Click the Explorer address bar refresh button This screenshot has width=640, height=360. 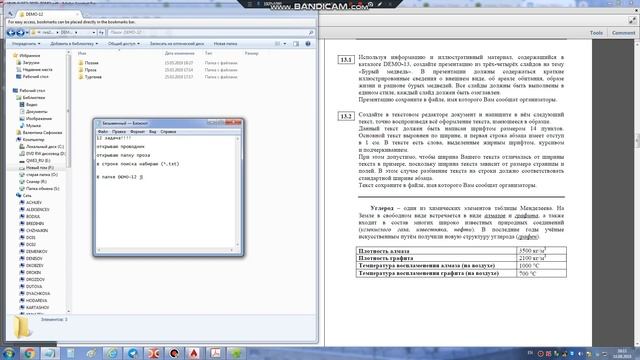(x=102, y=32)
